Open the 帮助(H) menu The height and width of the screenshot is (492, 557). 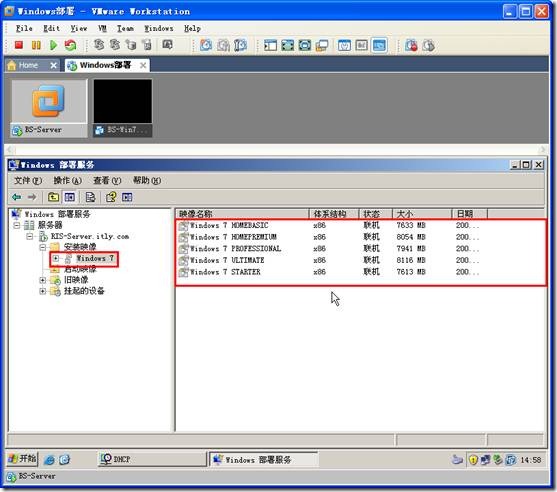(x=147, y=181)
